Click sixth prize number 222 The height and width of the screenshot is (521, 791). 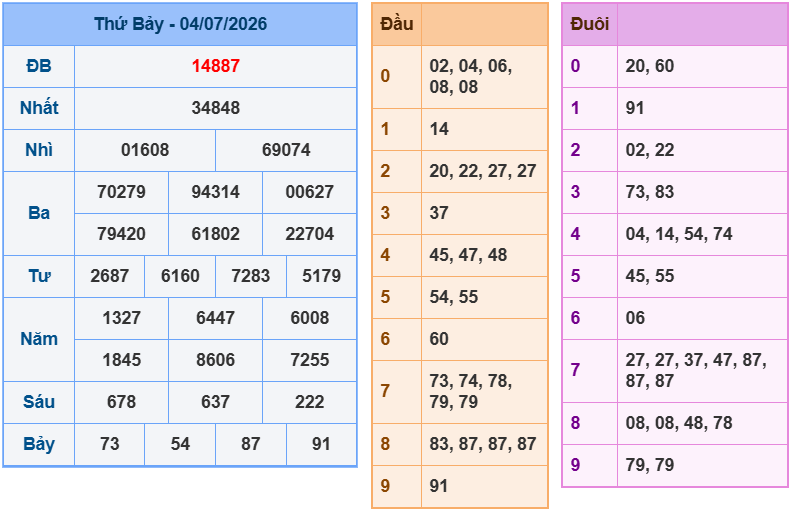(309, 402)
